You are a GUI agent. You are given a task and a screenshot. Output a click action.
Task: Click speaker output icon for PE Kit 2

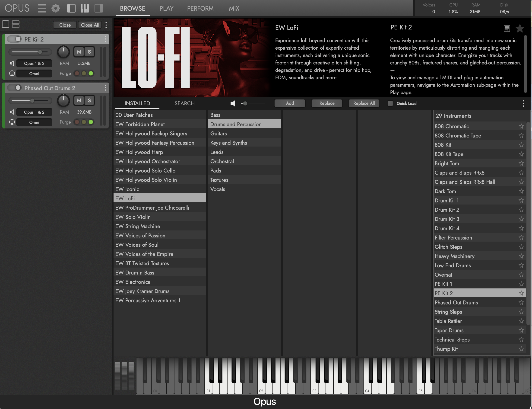click(x=12, y=63)
